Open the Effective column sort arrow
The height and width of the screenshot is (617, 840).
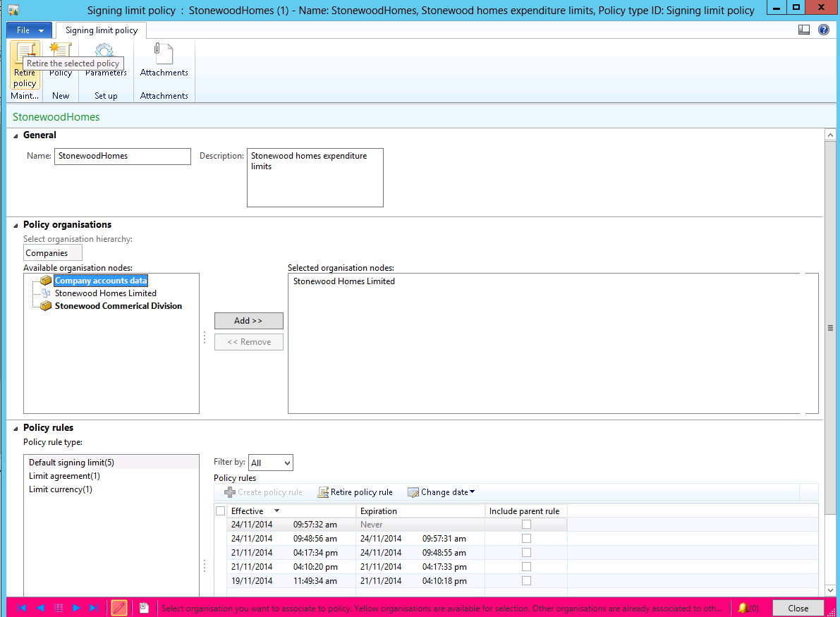point(277,511)
